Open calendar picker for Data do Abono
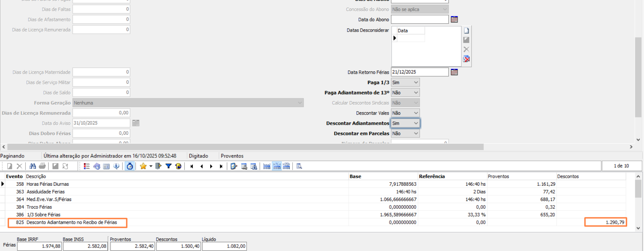The width and height of the screenshot is (644, 251). point(454,19)
